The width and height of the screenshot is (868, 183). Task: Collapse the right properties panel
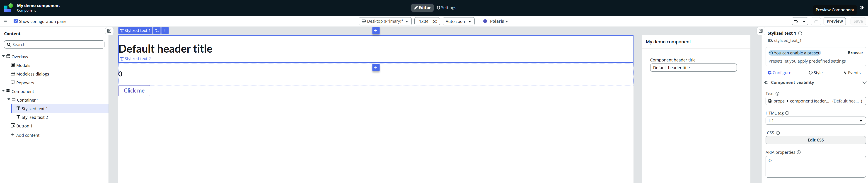[761, 31]
